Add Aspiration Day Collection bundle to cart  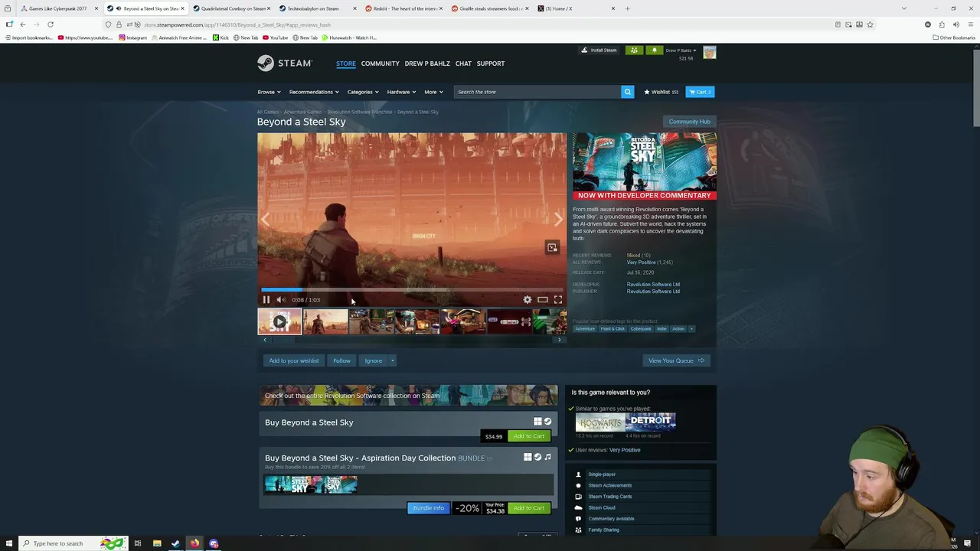(x=529, y=508)
